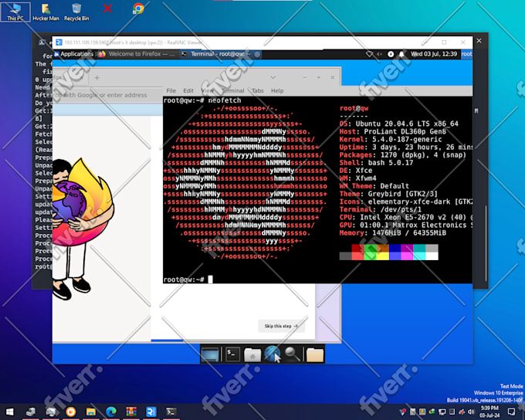The image size is (525, 420).
Task: Open the Chrome shortcut on desktop
Action: [x=138, y=8]
